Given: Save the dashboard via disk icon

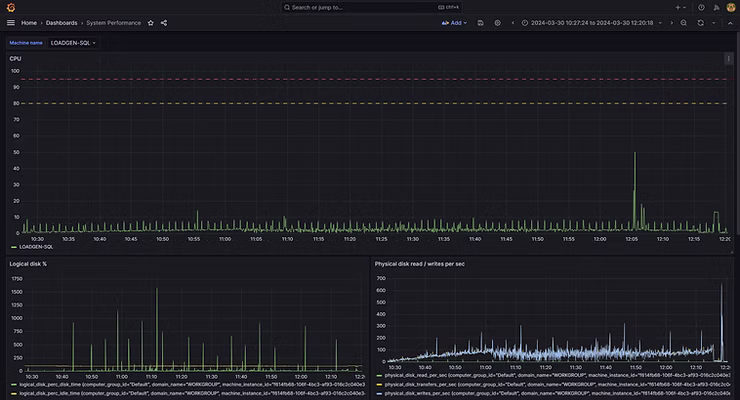Looking at the screenshot, I should click(480, 23).
